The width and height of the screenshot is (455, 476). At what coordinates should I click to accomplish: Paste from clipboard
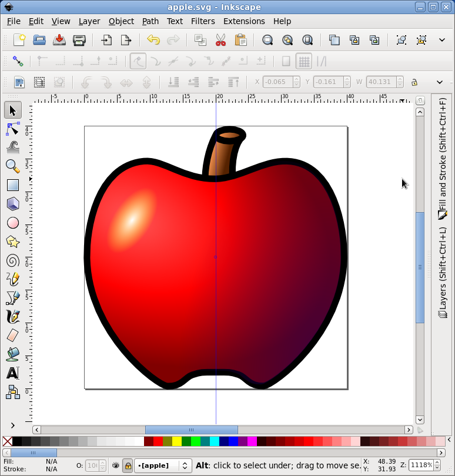pyautogui.click(x=240, y=40)
